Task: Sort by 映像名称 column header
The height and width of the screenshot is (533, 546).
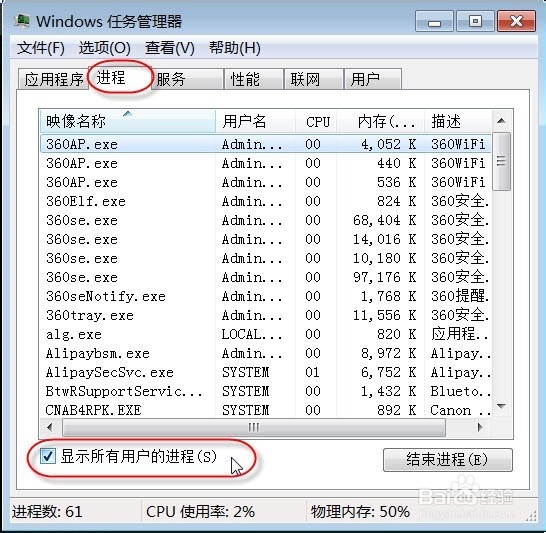Action: click(128, 122)
